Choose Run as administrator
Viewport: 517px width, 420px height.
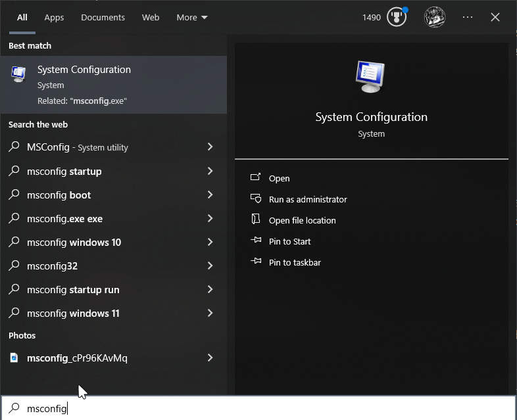308,199
